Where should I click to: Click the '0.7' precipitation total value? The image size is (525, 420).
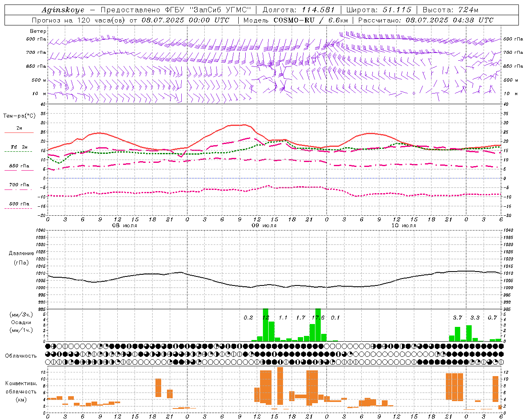[x=493, y=318]
